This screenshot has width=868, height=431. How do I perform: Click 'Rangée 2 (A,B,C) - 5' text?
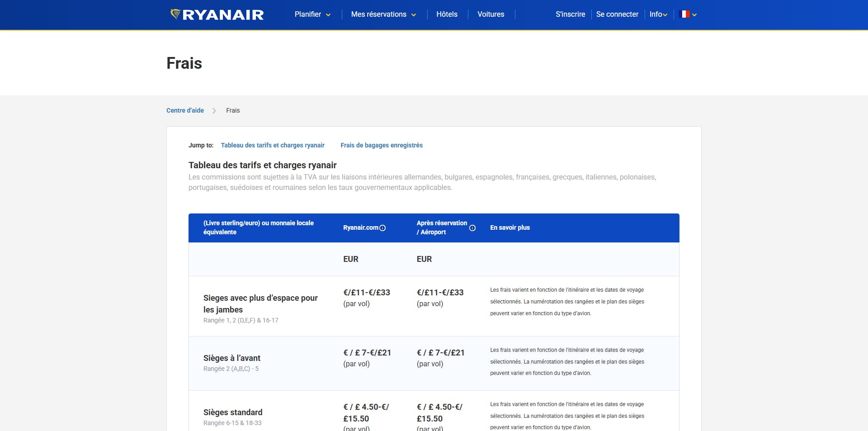pos(231,369)
